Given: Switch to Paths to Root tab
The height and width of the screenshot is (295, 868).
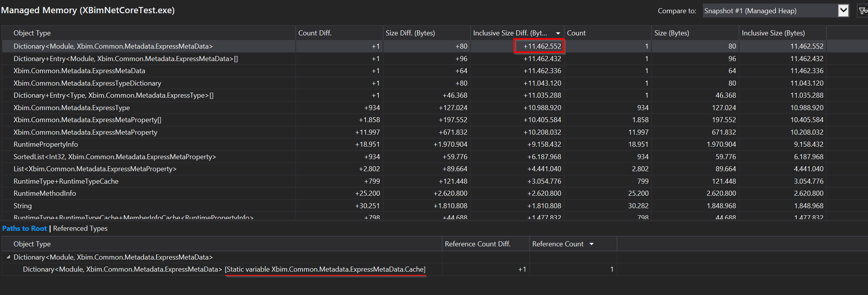Looking at the screenshot, I should [24, 228].
